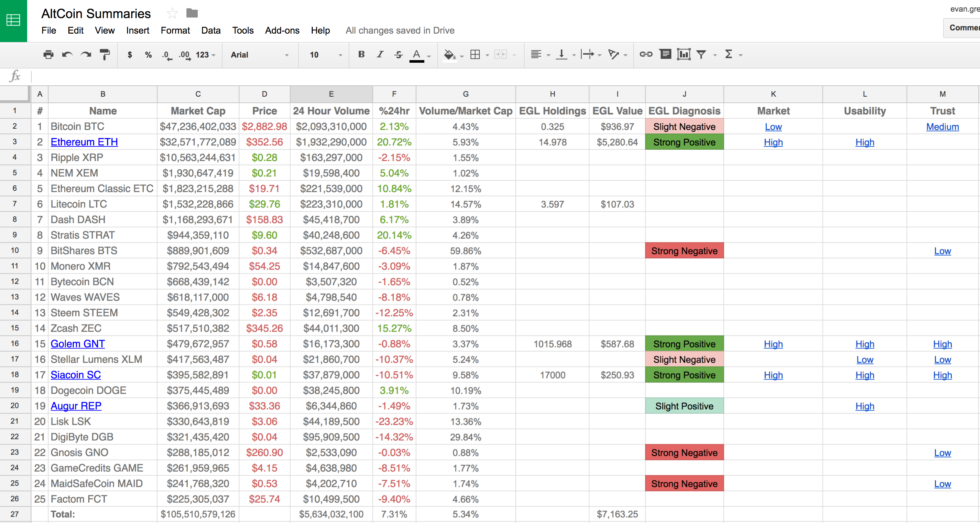
Task: Click the Functions sigma icon
Action: pyautogui.click(x=729, y=54)
